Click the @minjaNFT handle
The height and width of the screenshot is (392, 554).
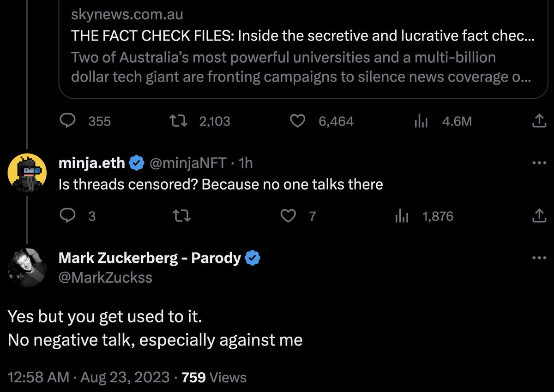(x=187, y=163)
